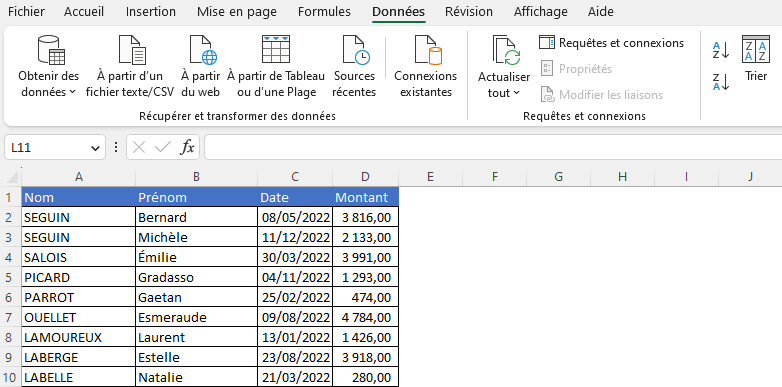
Task: Click Requêtes et connexions button
Action: pyautogui.click(x=611, y=43)
